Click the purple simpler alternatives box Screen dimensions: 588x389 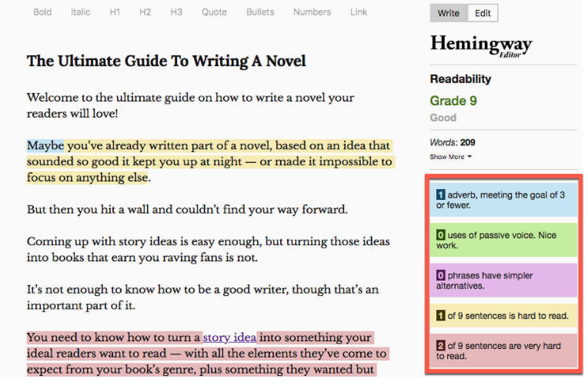point(503,280)
